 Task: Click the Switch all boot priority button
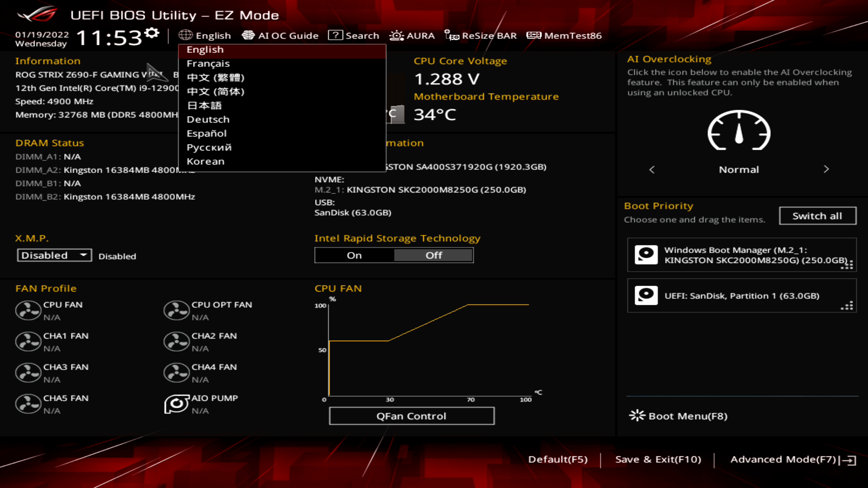[817, 216]
